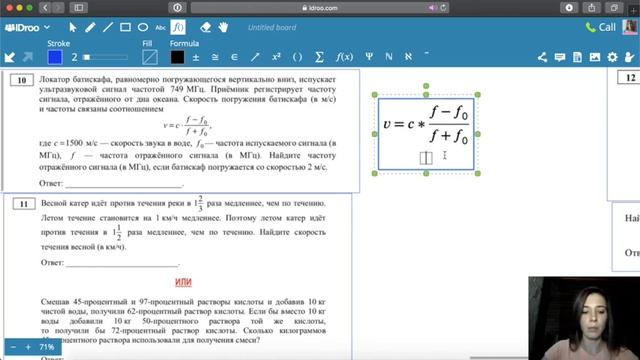Open the Formula black color swatch
This screenshot has width=640, height=360.
tap(178, 57)
